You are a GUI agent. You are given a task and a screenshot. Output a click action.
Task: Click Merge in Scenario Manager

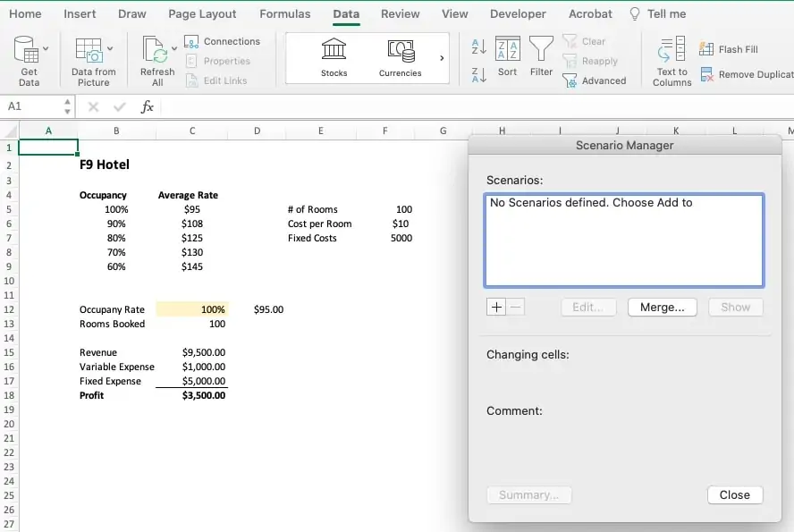coord(662,307)
